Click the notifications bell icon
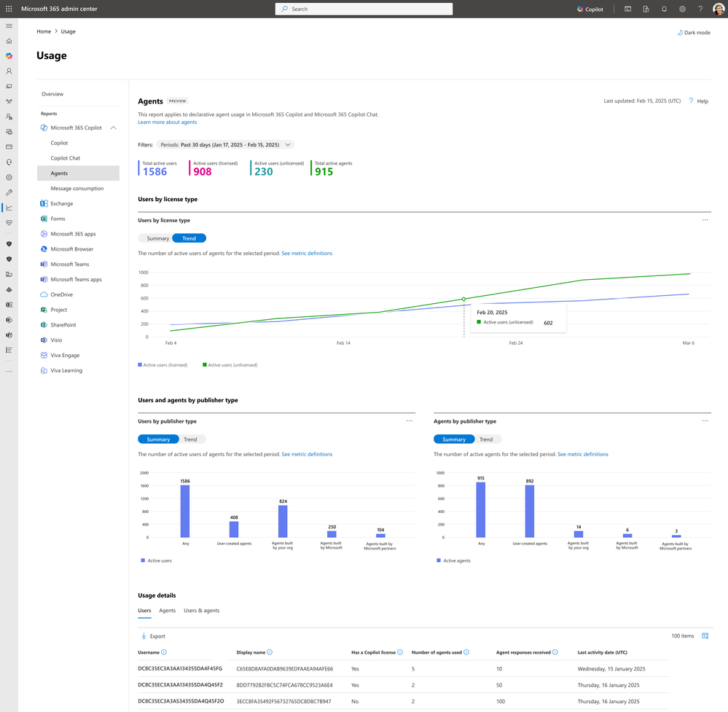The height and width of the screenshot is (712, 728). [x=664, y=9]
